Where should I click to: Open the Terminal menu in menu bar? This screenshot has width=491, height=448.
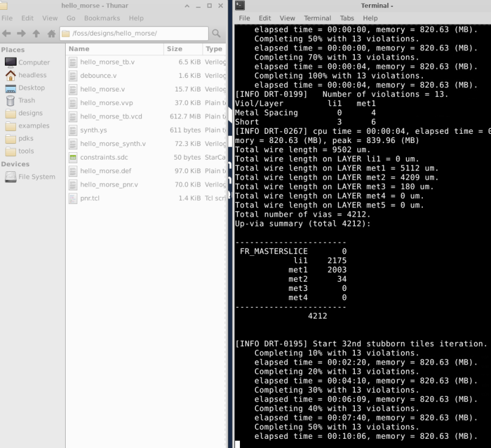[x=317, y=18]
